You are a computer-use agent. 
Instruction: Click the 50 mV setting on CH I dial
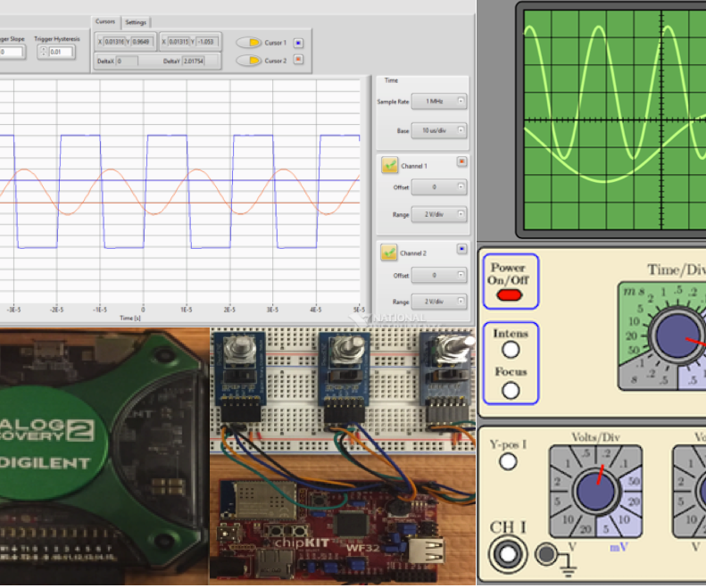point(634,481)
